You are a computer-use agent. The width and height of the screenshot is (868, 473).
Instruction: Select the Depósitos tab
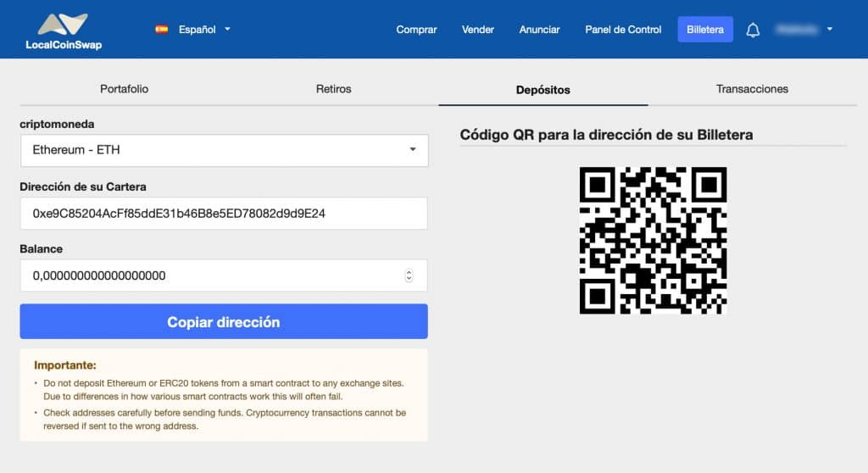pyautogui.click(x=543, y=90)
